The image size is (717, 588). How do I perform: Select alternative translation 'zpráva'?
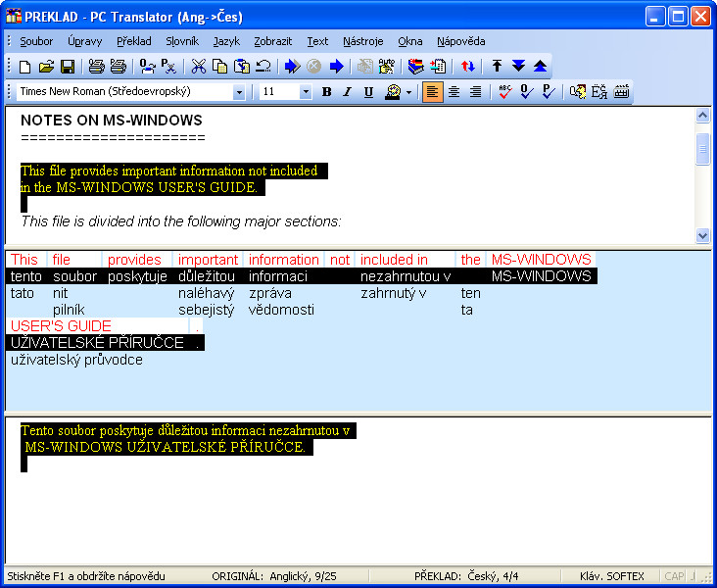270,293
